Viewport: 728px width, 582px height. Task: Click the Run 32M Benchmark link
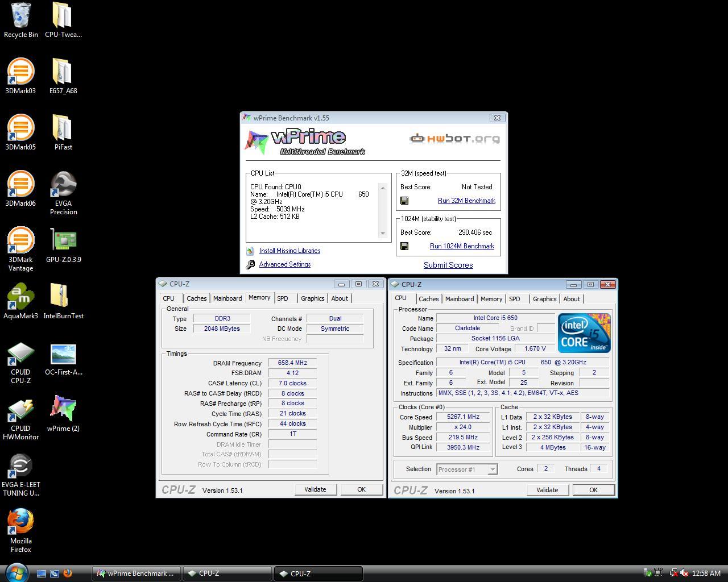[x=466, y=201]
